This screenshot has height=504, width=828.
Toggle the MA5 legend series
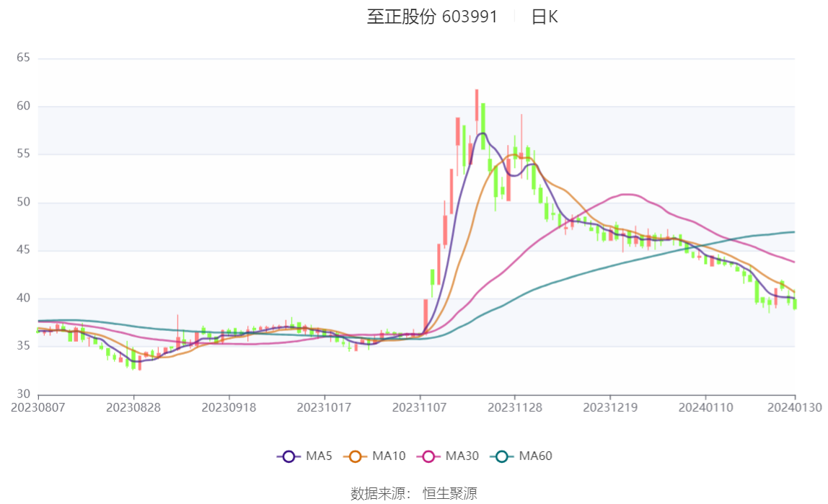click(304, 456)
